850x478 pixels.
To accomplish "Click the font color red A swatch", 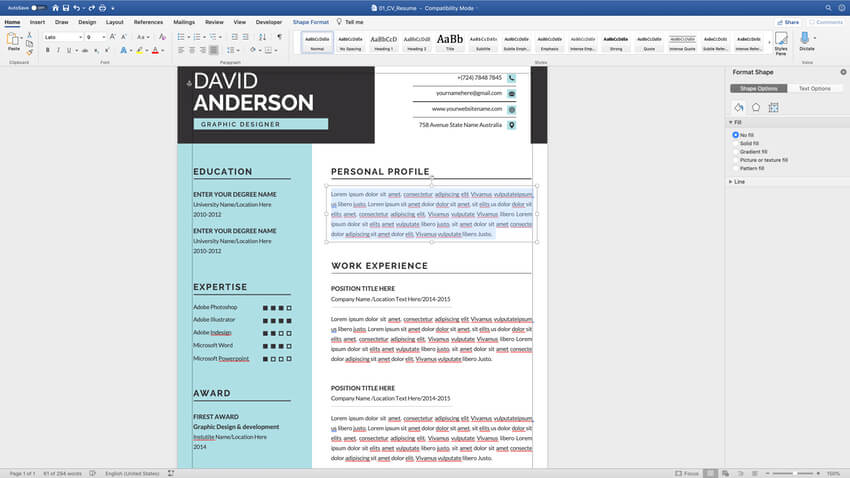I will click(x=156, y=50).
